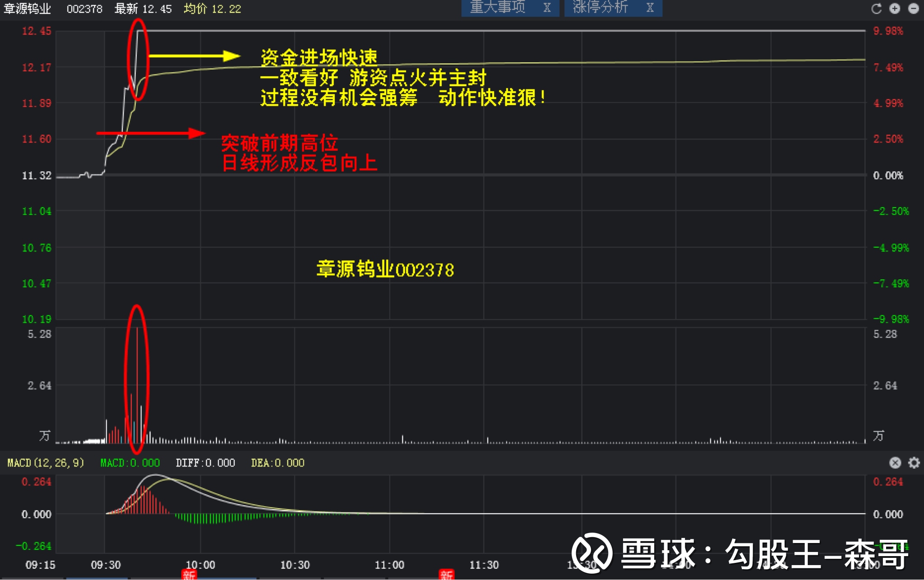The image size is (924, 580).
Task: Click the 09:15 time axis label
Action: (x=40, y=565)
